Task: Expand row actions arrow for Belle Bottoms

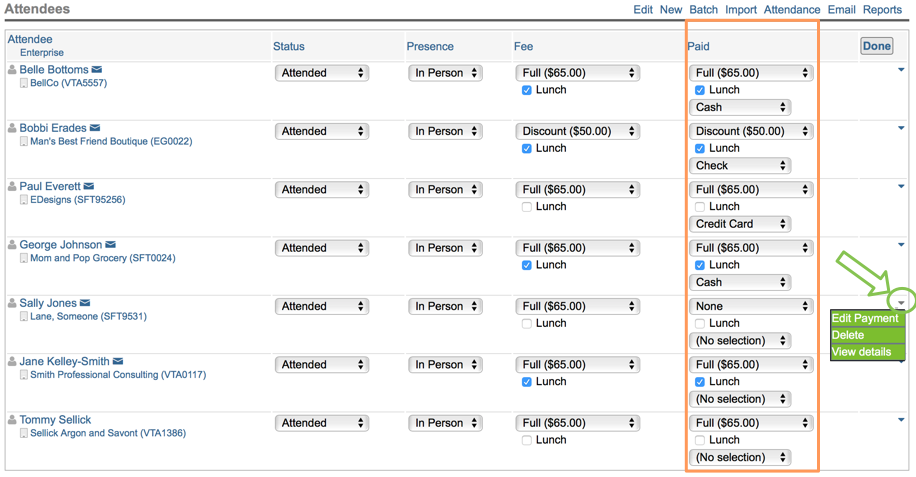Action: point(901,70)
